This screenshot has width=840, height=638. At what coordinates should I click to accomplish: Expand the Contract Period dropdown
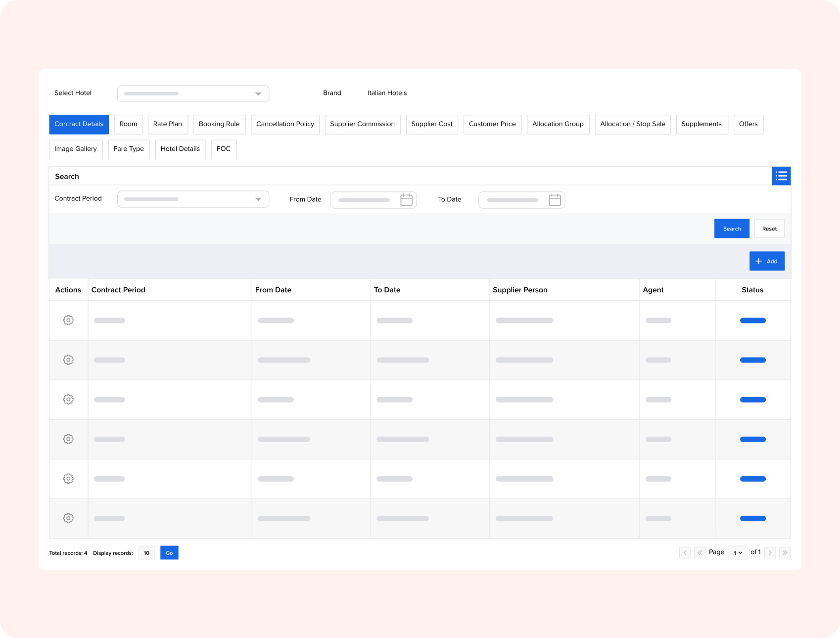point(193,199)
